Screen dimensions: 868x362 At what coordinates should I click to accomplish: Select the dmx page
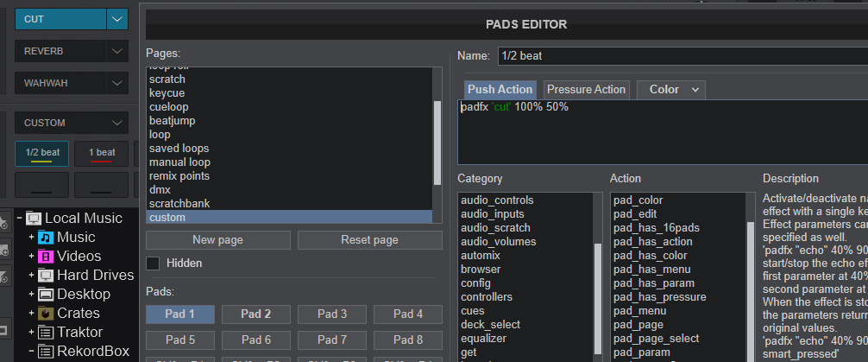[x=290, y=190]
